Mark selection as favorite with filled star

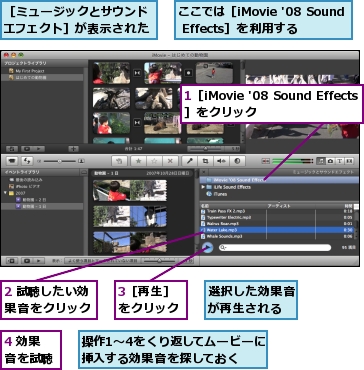pos(138,161)
